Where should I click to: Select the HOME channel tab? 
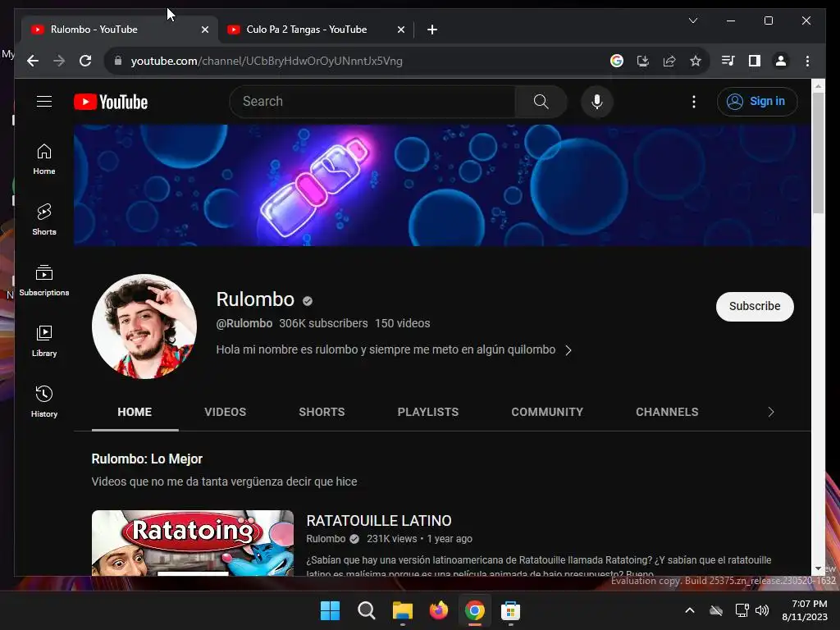[x=135, y=412]
